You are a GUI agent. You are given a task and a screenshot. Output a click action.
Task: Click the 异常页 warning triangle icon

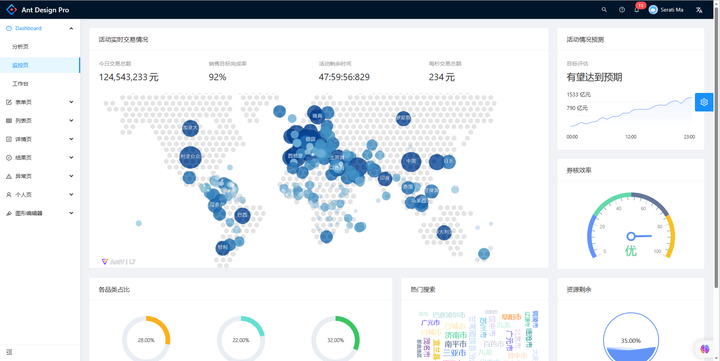tap(9, 176)
